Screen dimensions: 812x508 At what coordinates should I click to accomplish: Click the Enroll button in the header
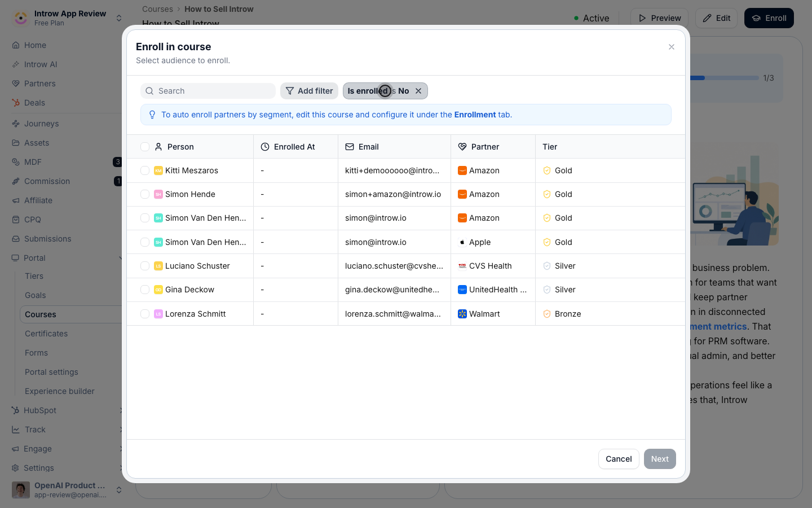(x=769, y=18)
